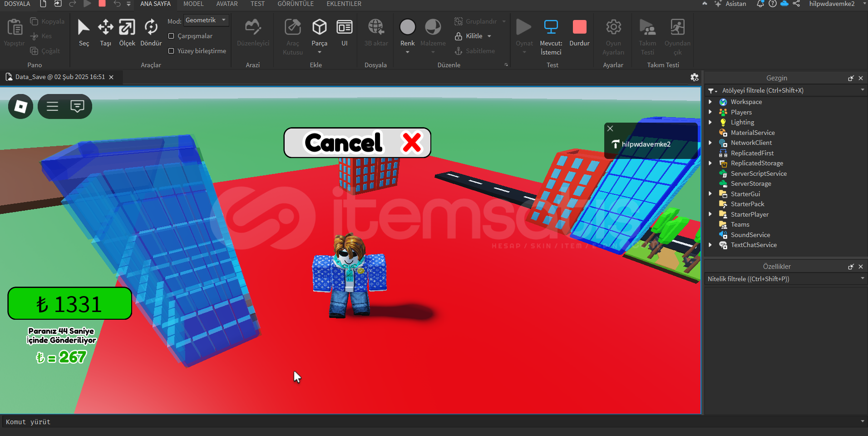Open the in-game hamburger menu
The image size is (868, 436).
click(x=52, y=107)
